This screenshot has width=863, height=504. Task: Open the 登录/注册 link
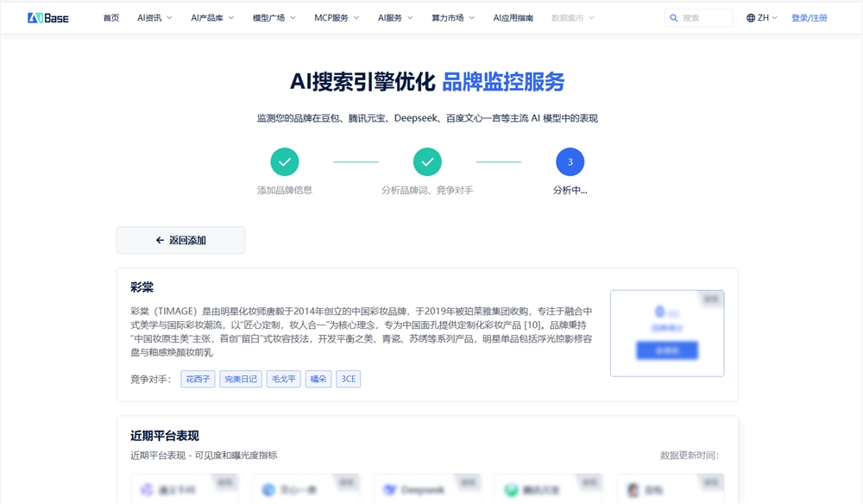[809, 16]
